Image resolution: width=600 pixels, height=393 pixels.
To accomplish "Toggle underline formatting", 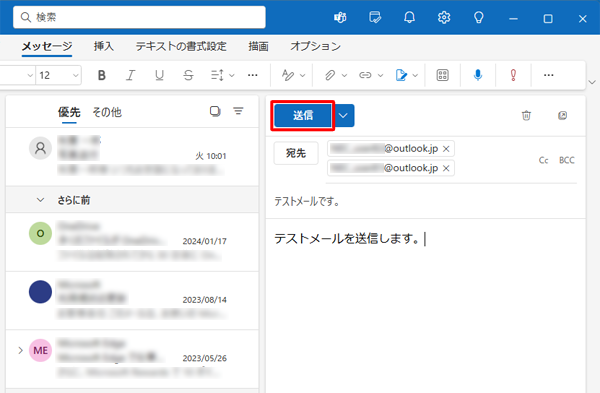I will 160,75.
